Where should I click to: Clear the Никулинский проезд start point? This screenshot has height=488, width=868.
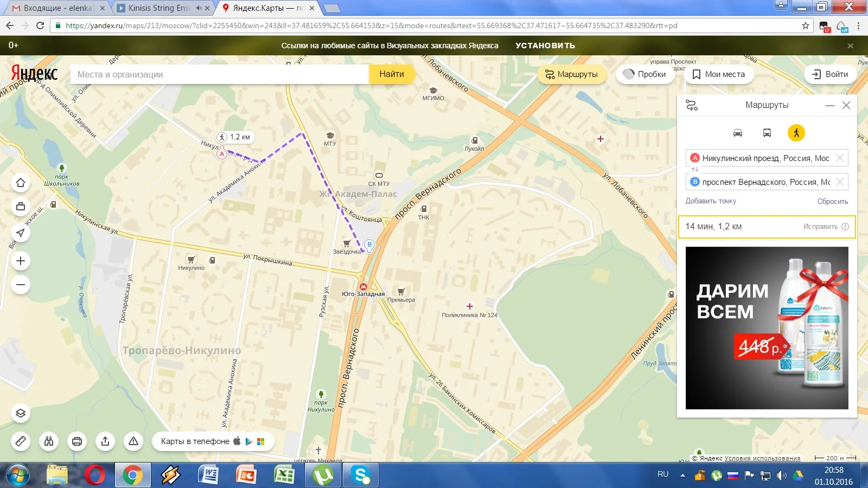tap(840, 158)
